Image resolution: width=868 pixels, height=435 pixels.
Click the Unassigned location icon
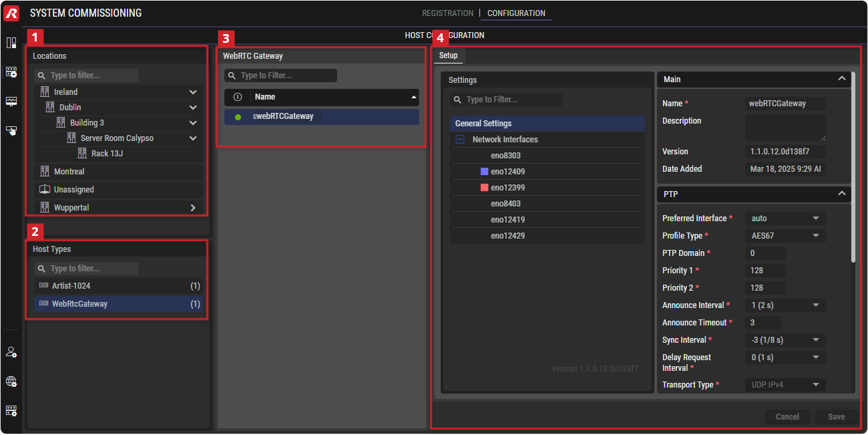[x=45, y=189]
